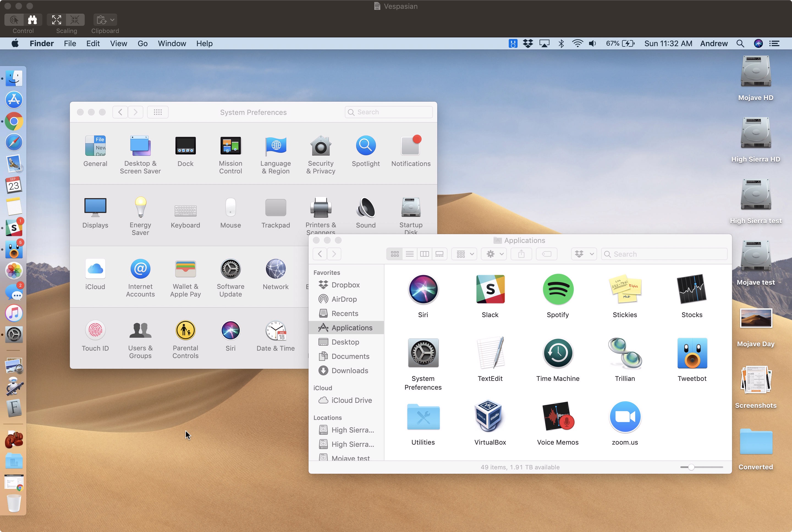Expand the Downloads folder in sidebar
Image resolution: width=792 pixels, height=532 pixels.
[351, 370]
